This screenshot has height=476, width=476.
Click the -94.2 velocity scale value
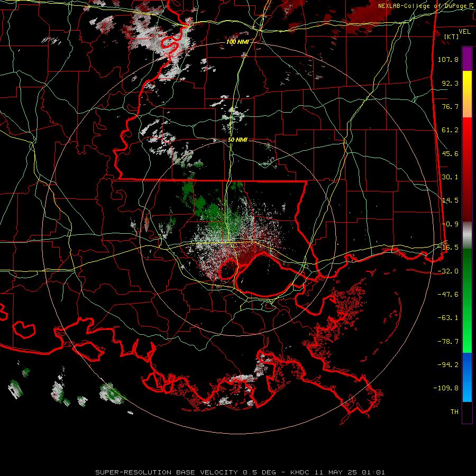pyautogui.click(x=448, y=364)
